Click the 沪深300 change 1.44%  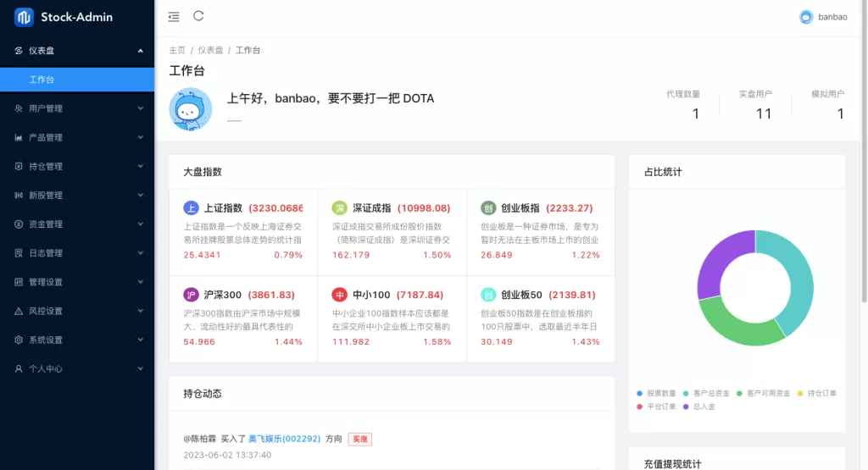click(288, 342)
